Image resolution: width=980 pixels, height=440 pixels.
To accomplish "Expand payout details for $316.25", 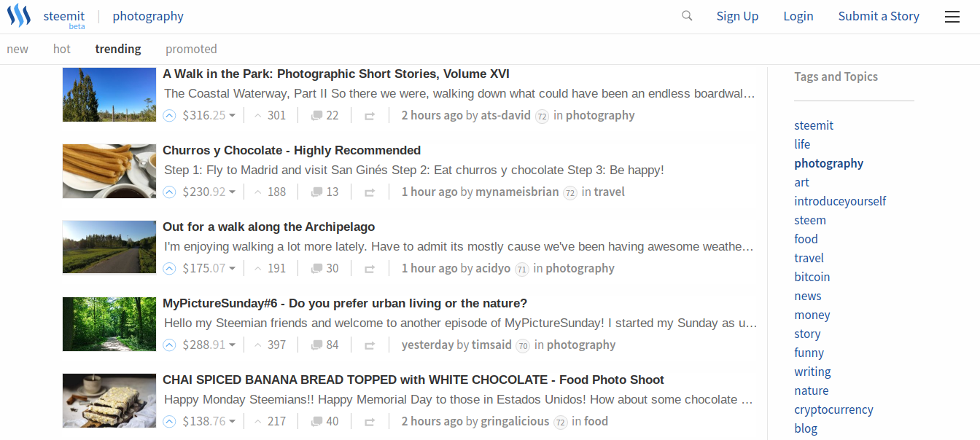I will (232, 116).
